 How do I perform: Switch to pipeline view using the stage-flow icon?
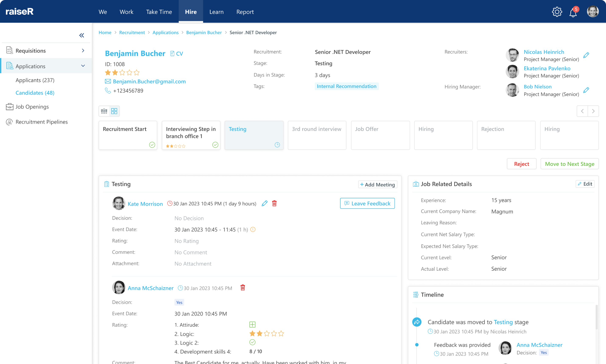tap(104, 111)
